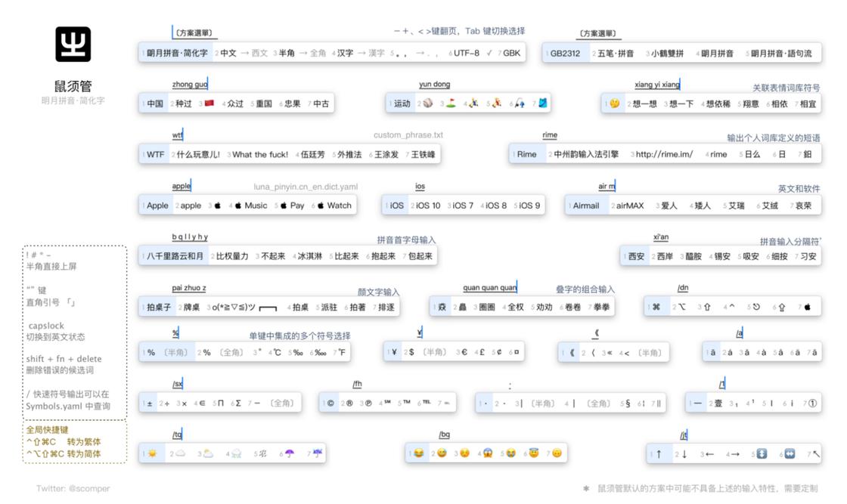Select the Apple Pay candidate
Screen dimensions: 847x504
292,206
